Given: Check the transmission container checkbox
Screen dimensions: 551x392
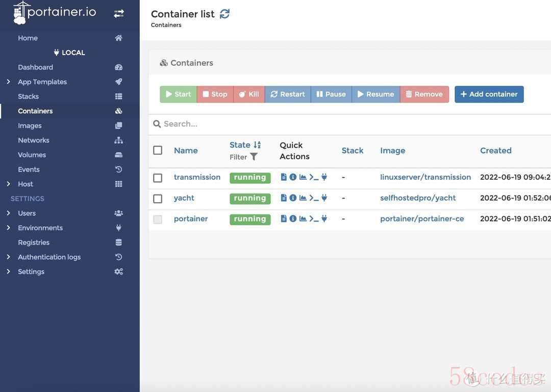Looking at the screenshot, I should (158, 178).
